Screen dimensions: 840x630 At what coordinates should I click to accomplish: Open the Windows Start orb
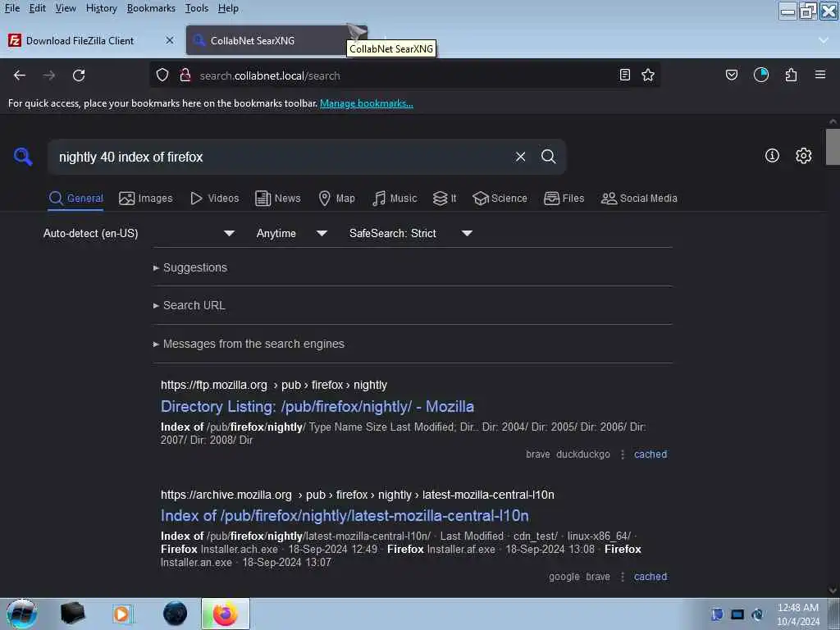pyautogui.click(x=22, y=614)
